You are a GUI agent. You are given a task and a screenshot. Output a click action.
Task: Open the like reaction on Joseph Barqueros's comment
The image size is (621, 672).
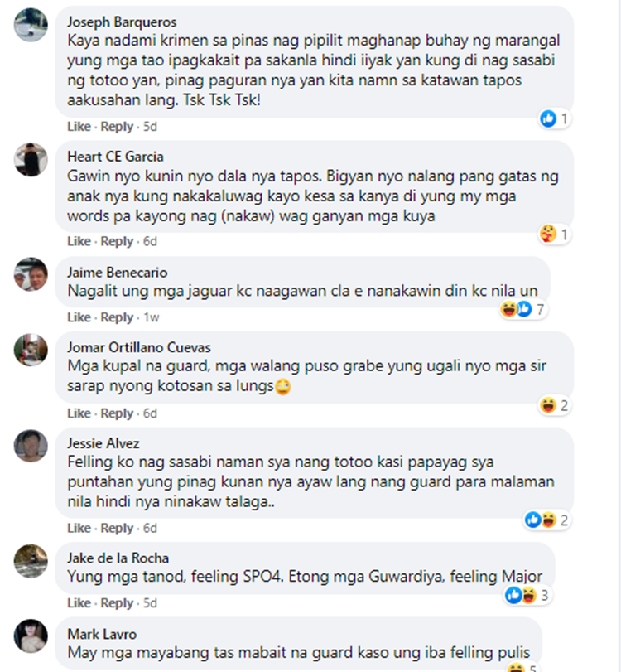pos(548,118)
